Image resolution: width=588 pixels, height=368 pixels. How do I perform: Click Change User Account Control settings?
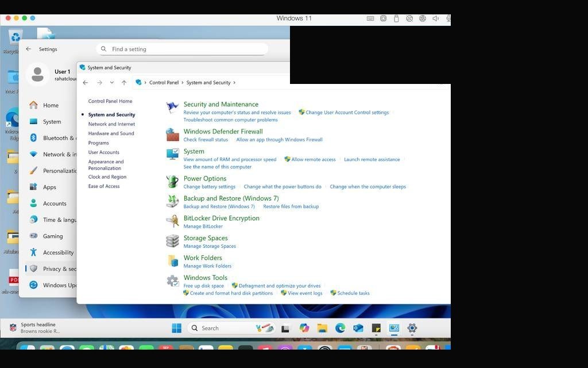347,112
